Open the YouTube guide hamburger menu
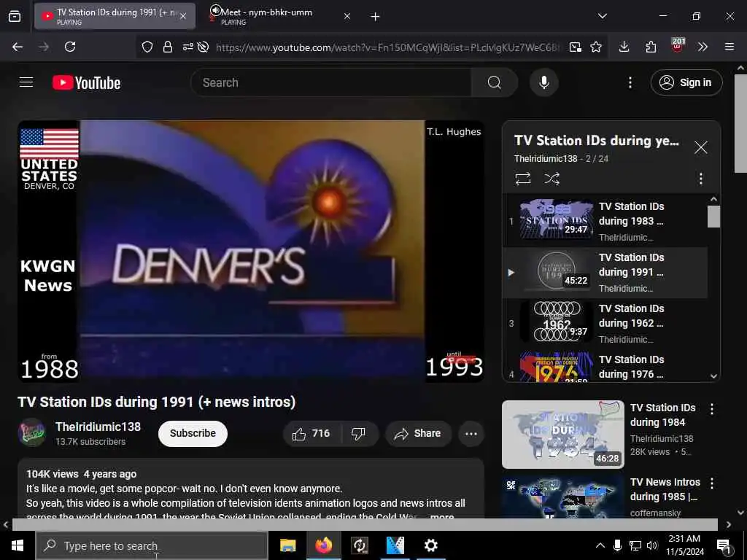This screenshot has height=560, width=747. tap(26, 82)
